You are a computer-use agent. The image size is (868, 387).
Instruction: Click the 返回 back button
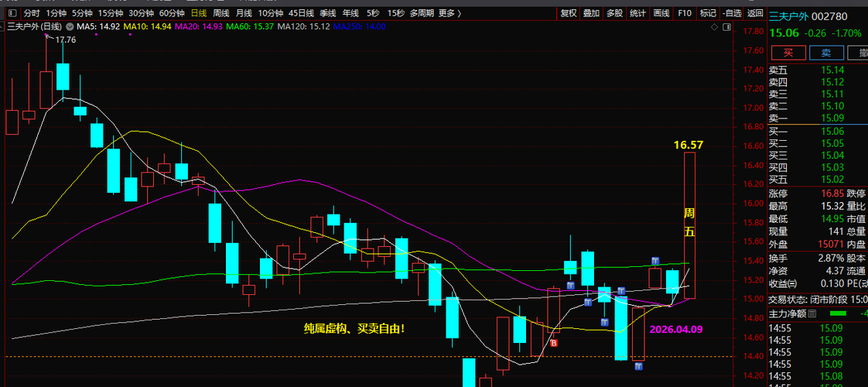click(x=754, y=13)
